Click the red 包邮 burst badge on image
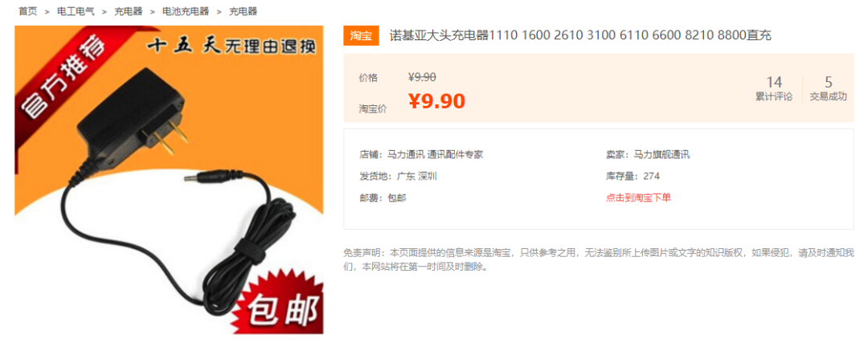Image resolution: width=868 pixels, height=355 pixels. click(279, 304)
